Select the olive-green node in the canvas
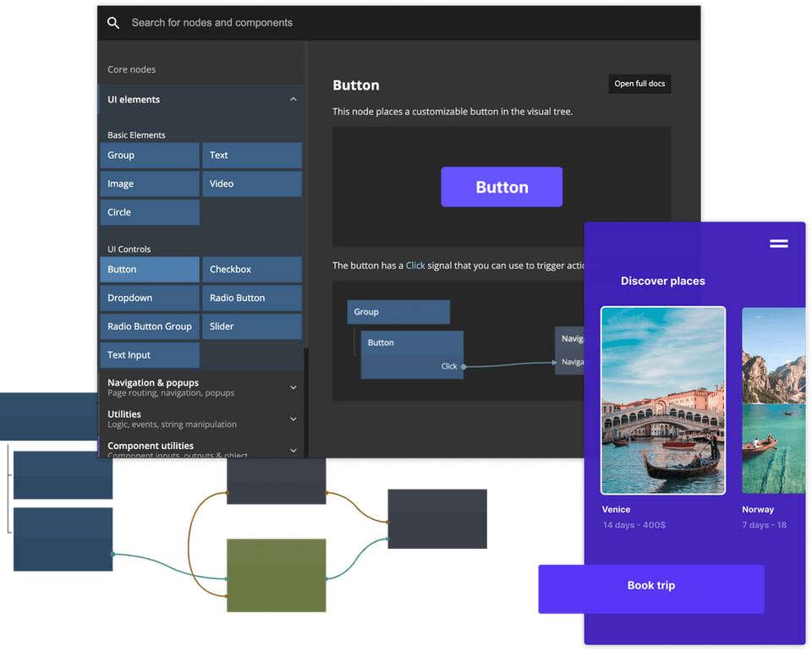The width and height of the screenshot is (812, 652). [276, 575]
